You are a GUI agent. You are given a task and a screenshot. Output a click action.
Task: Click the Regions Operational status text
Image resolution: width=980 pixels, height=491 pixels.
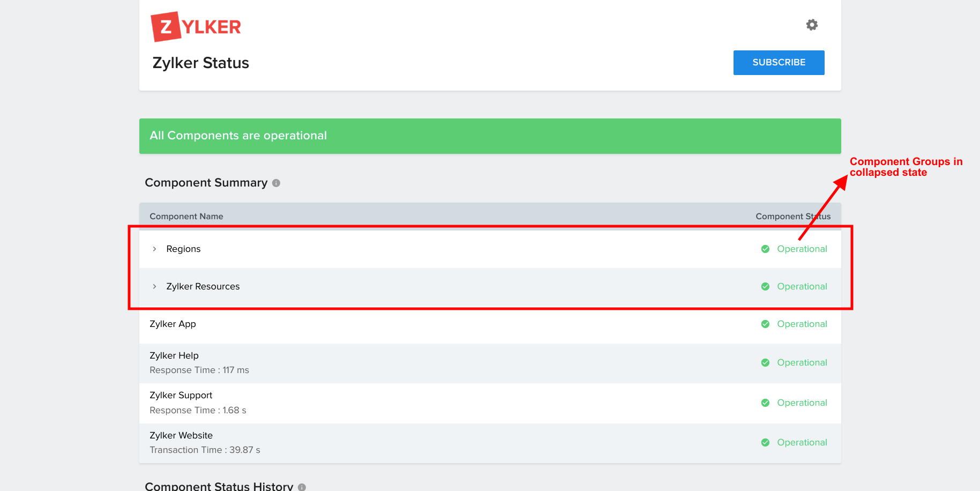tap(802, 249)
